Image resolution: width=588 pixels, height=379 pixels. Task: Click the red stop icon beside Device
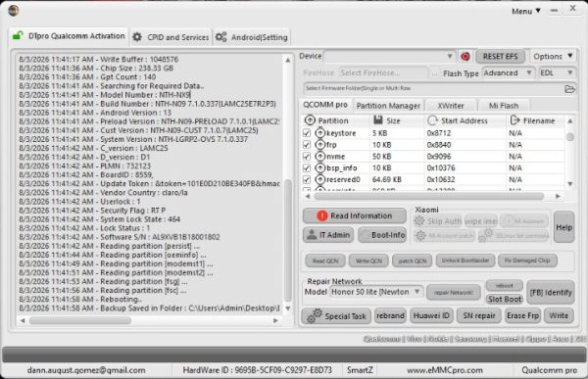465,57
